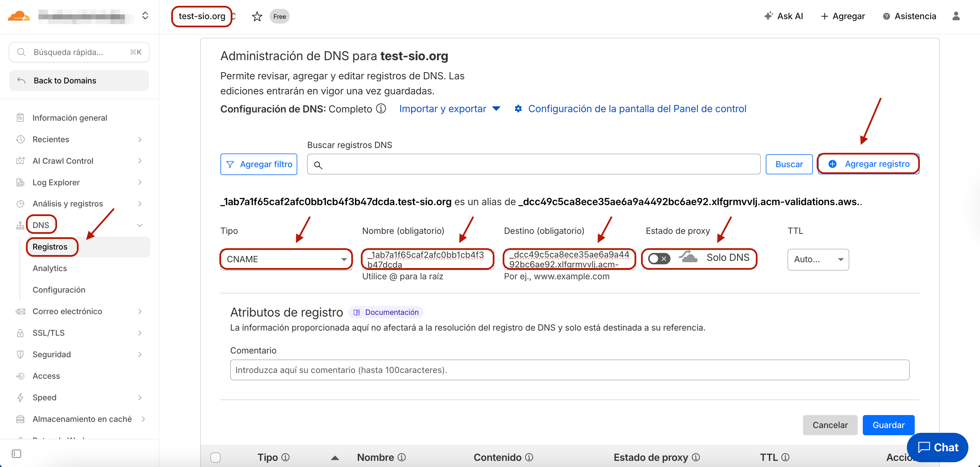Click the Comentario input field

tap(569, 370)
